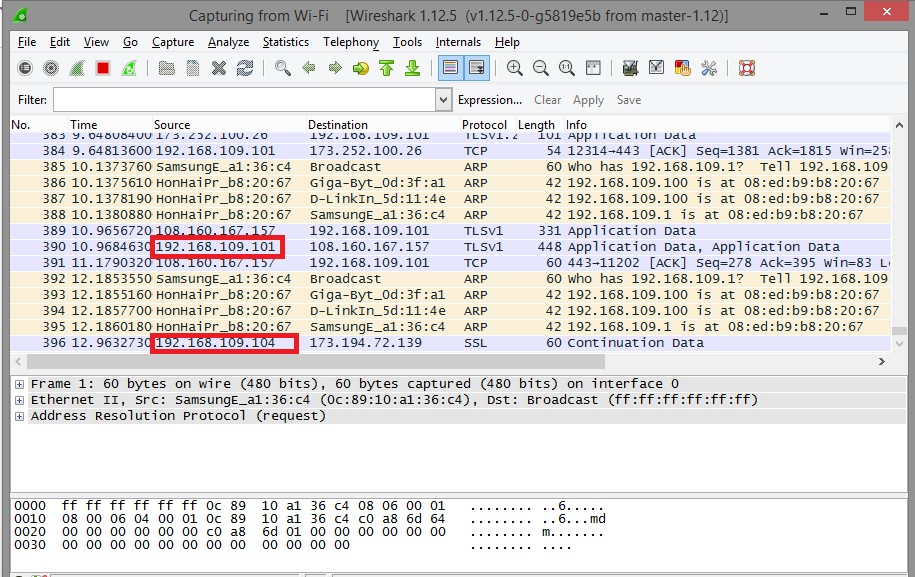Expand the Frame 1 details row
The image size is (915, 577).
pyautogui.click(x=19, y=384)
